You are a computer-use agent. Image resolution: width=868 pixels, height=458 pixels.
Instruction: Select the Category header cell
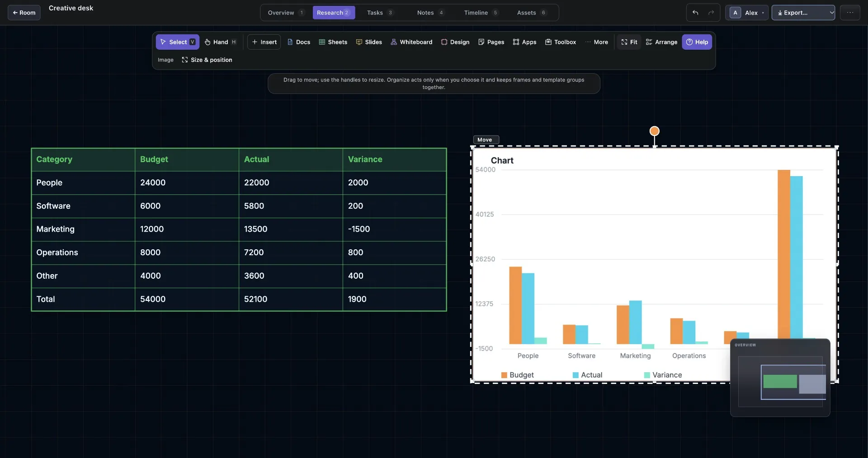pyautogui.click(x=83, y=159)
